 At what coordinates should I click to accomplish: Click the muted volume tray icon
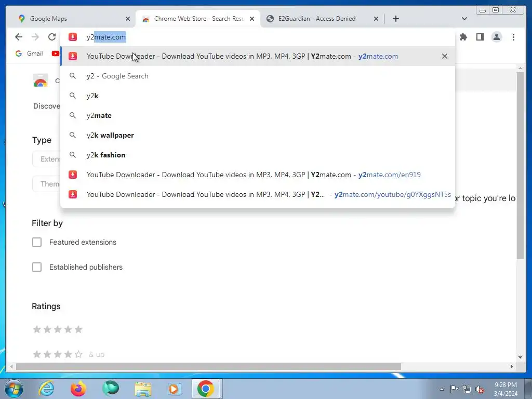point(480,389)
